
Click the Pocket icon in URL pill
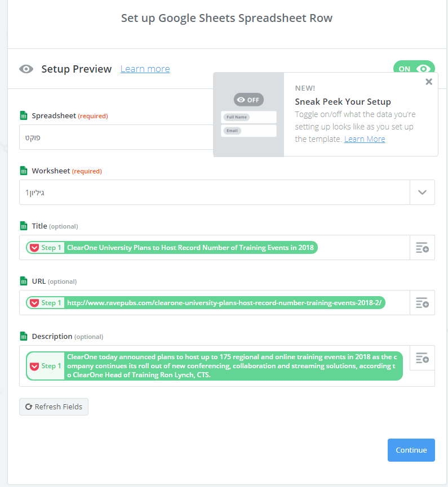coord(34,303)
